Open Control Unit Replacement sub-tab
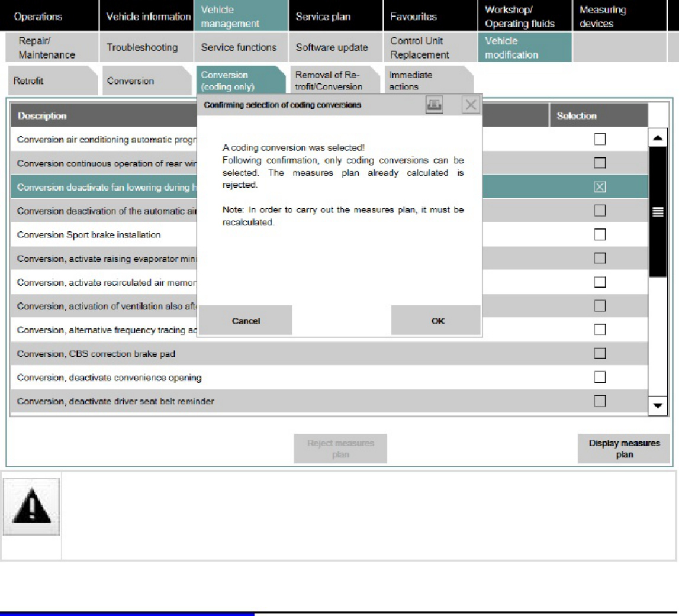This screenshot has height=616, width=679. click(x=430, y=47)
